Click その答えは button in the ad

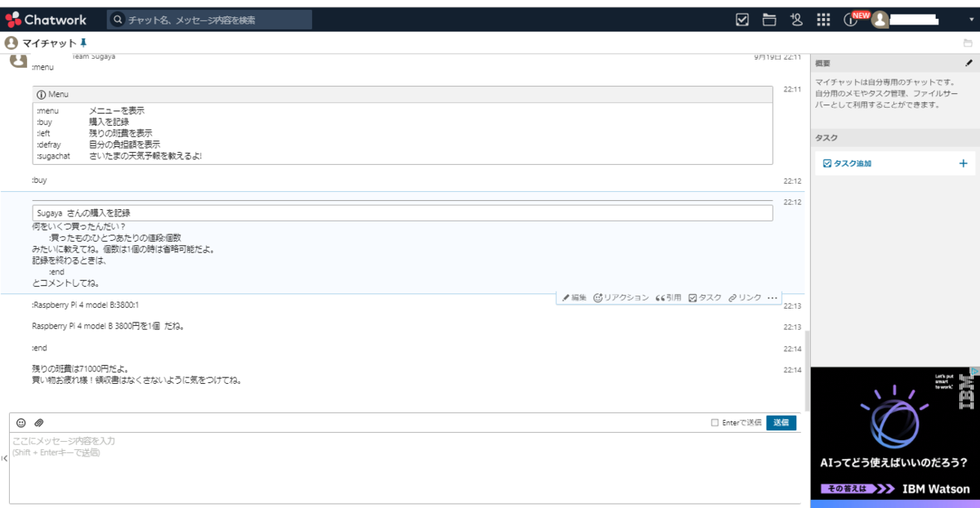click(858, 488)
